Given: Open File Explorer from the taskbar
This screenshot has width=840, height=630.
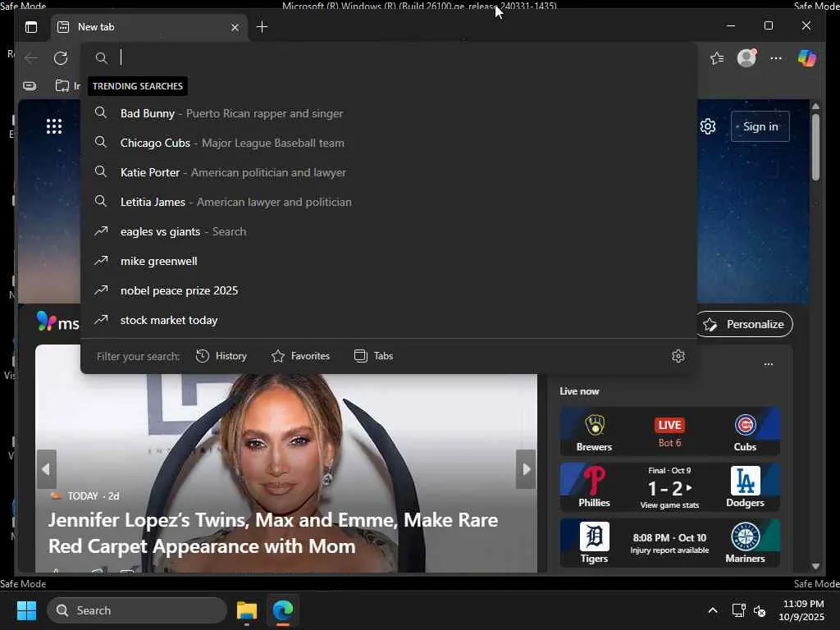Looking at the screenshot, I should (247, 610).
